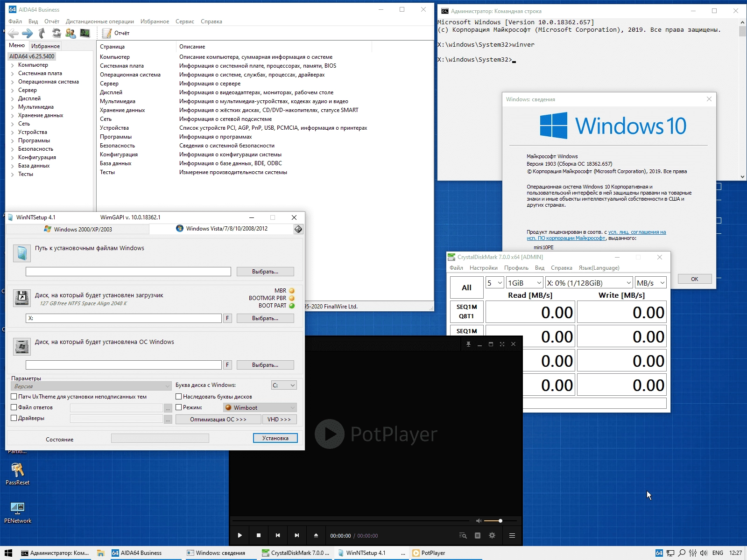Screen dimensions: 747x560
Task: Click CrystalDiskMark All button
Action: (x=466, y=287)
